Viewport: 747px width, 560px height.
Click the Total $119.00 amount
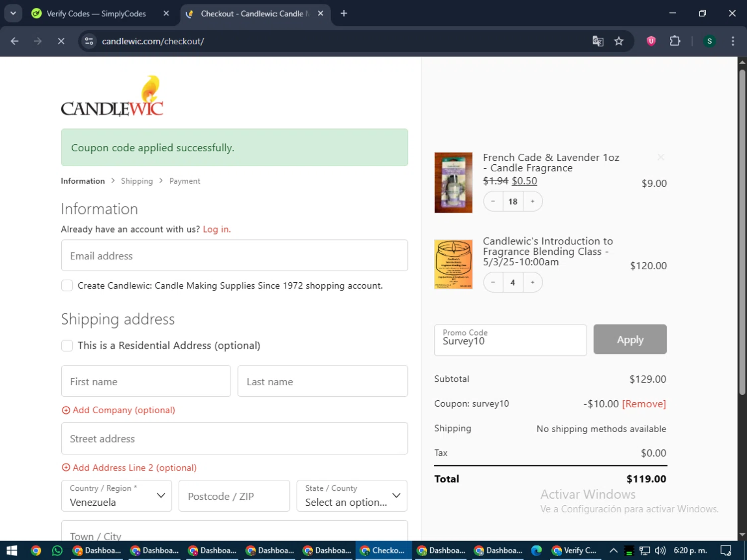coord(646,479)
